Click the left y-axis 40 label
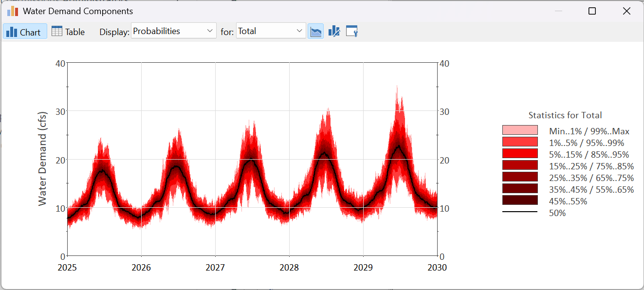This screenshot has width=644, height=290. pyautogui.click(x=60, y=63)
